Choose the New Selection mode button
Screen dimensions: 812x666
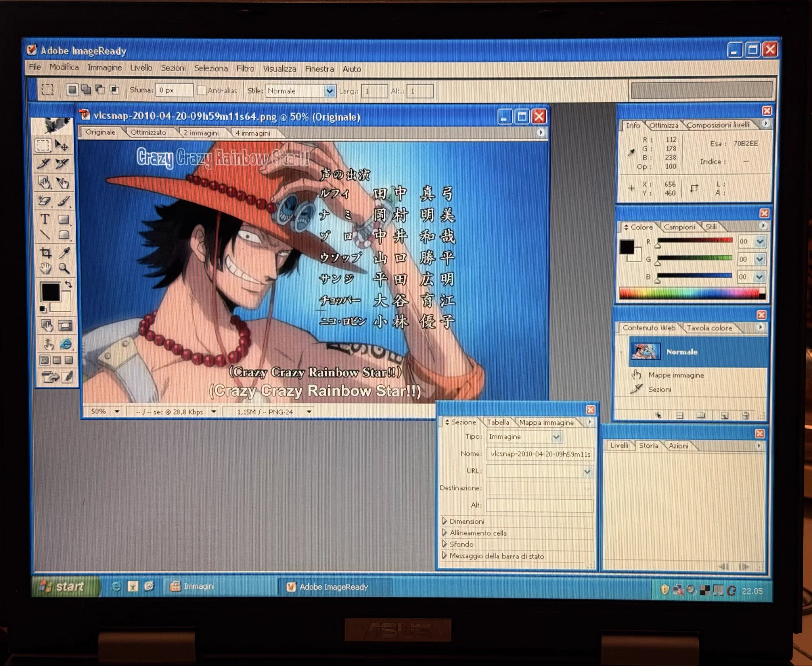click(x=72, y=90)
